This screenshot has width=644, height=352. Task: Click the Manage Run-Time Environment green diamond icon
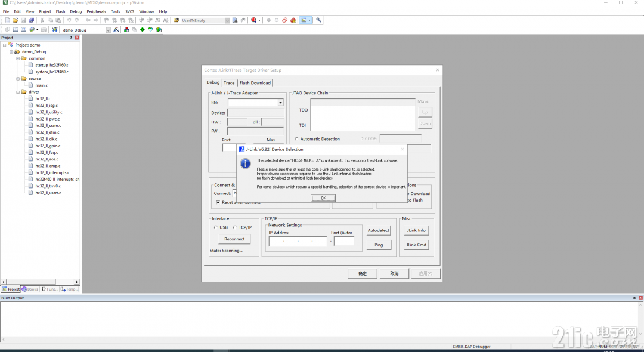(142, 30)
